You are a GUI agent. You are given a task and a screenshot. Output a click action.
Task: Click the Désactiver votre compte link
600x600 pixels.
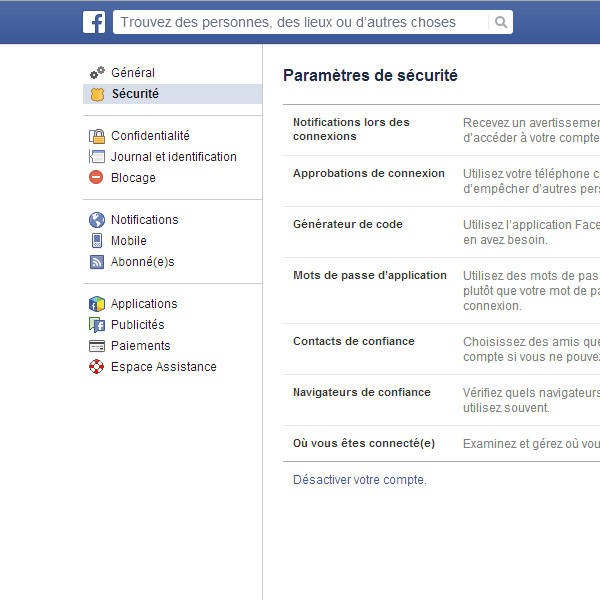(359, 480)
